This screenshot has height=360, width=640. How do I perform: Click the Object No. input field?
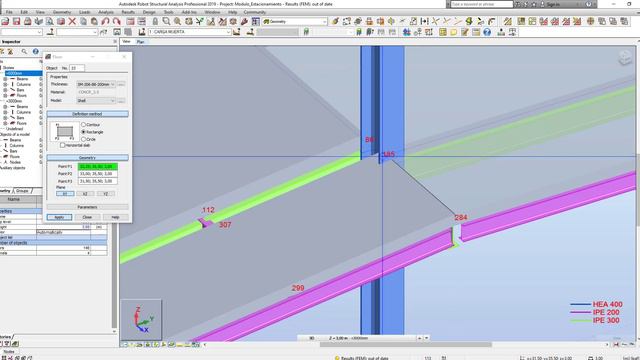77,68
